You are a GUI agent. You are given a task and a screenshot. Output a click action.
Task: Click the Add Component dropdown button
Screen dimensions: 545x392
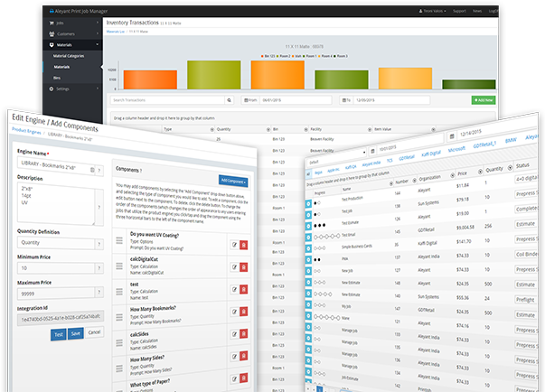coord(233,182)
